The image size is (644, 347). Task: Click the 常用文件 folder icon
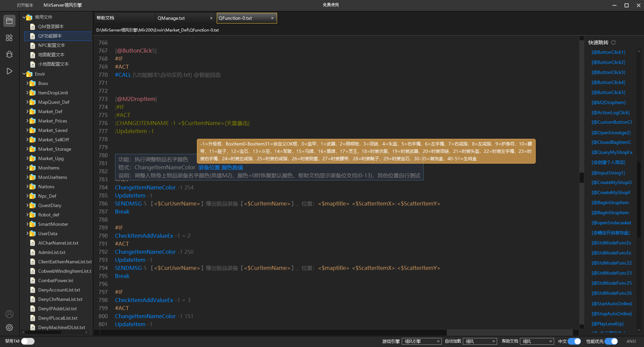pos(29,17)
